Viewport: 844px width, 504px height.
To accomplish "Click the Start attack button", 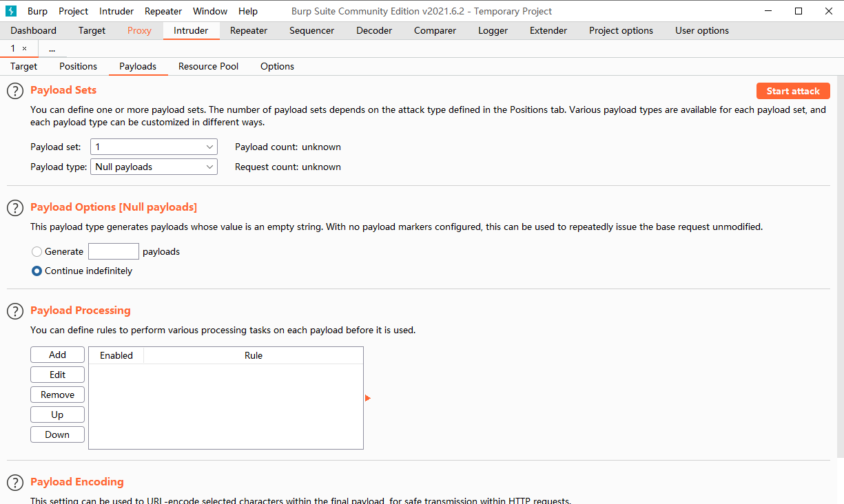I will tap(793, 91).
